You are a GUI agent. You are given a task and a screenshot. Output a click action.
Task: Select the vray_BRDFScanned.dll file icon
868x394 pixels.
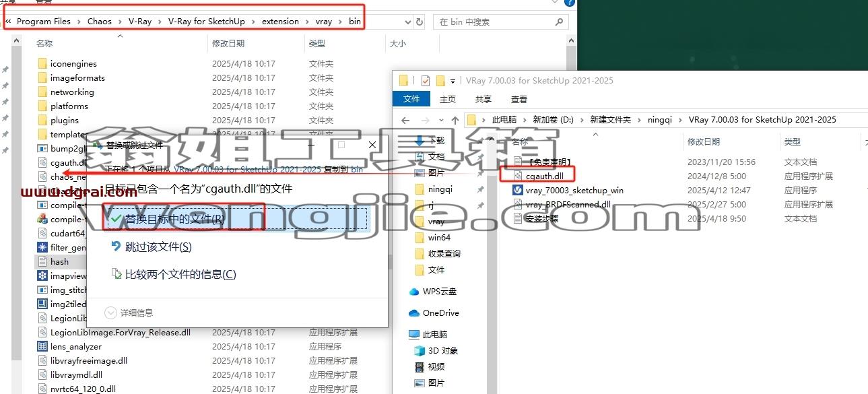point(518,204)
